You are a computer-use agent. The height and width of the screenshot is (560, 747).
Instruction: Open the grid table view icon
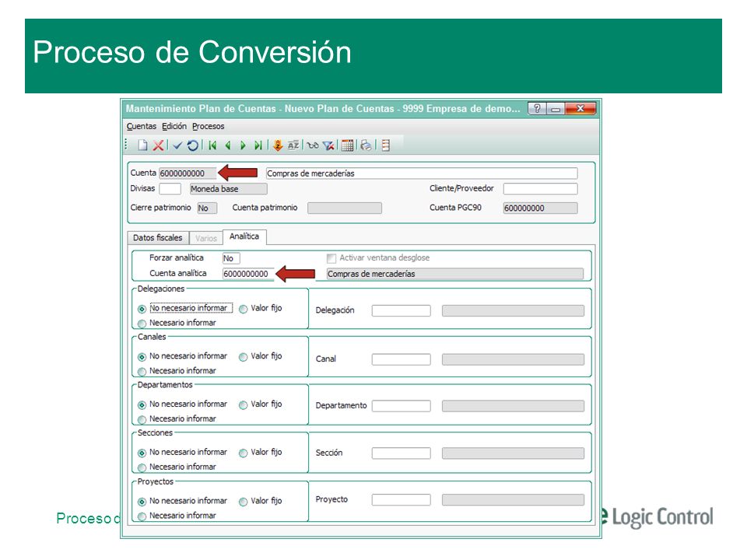pos(348,145)
